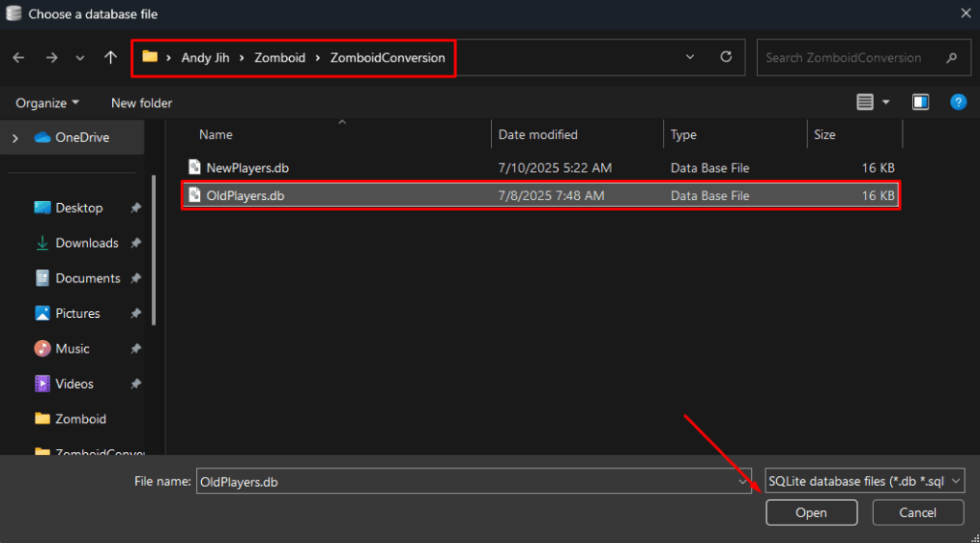The height and width of the screenshot is (543, 980).
Task: Select the NewPlayers.db file
Action: (x=247, y=168)
